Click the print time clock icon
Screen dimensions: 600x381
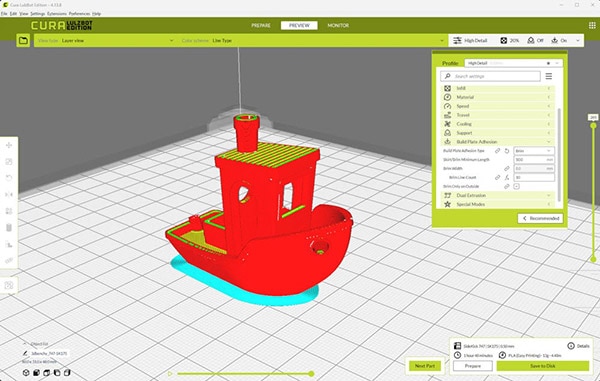click(457, 355)
